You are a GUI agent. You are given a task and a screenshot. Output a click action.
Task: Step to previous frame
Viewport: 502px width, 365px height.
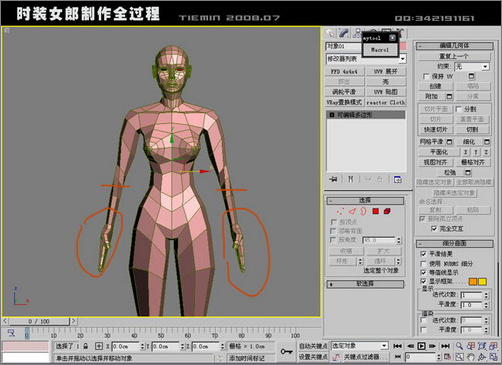[x=411, y=346]
